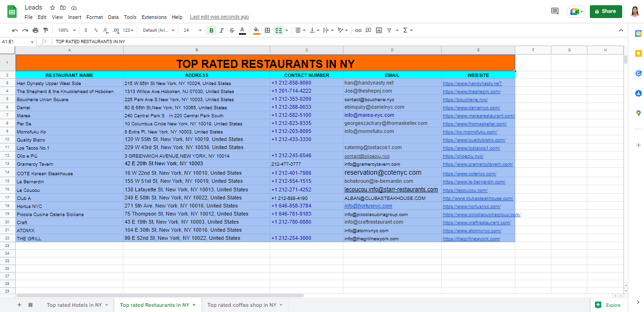Open more number formats dropdown

tap(128, 30)
